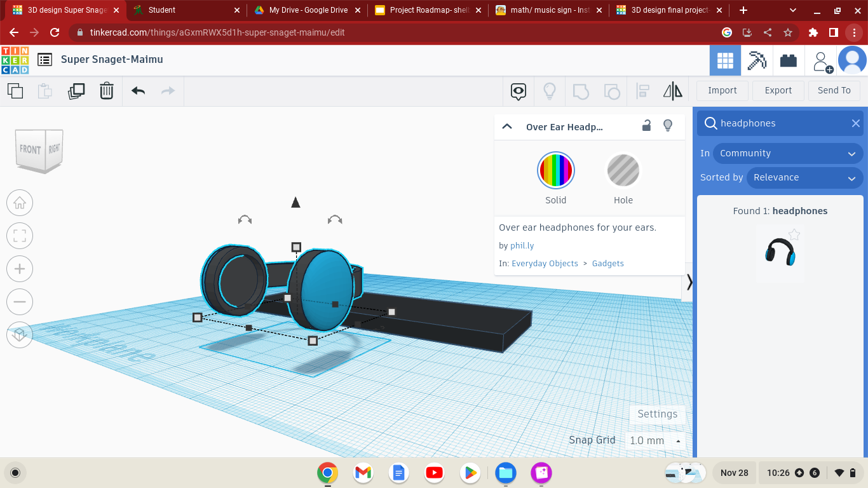This screenshot has height=488, width=868.
Task: Open the Gadgets category link
Action: (607, 263)
